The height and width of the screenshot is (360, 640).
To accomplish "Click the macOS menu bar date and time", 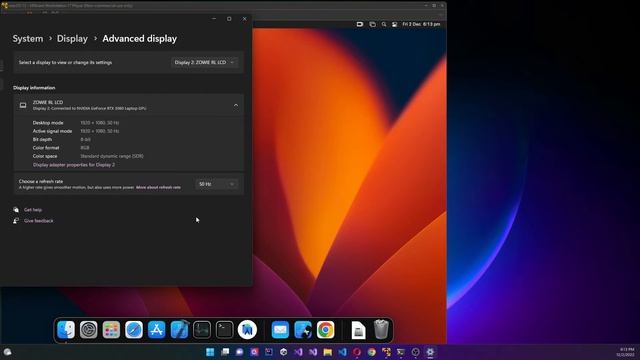I will point(421,24).
